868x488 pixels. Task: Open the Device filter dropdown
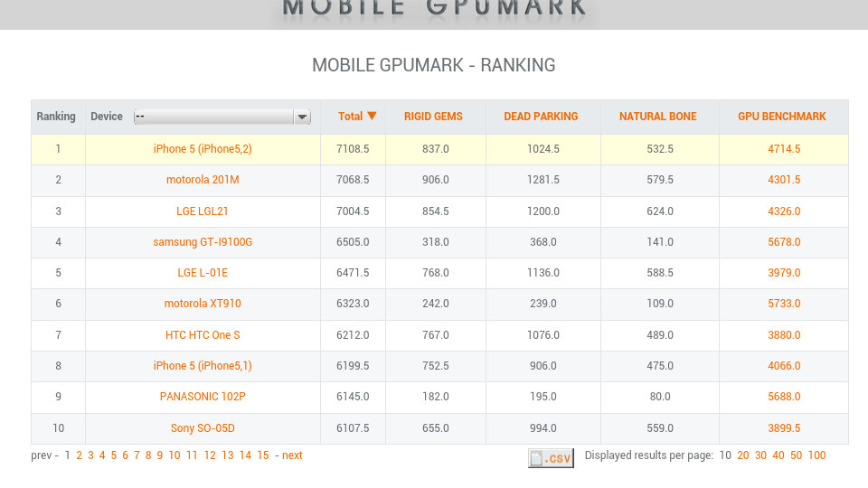pyautogui.click(x=222, y=117)
